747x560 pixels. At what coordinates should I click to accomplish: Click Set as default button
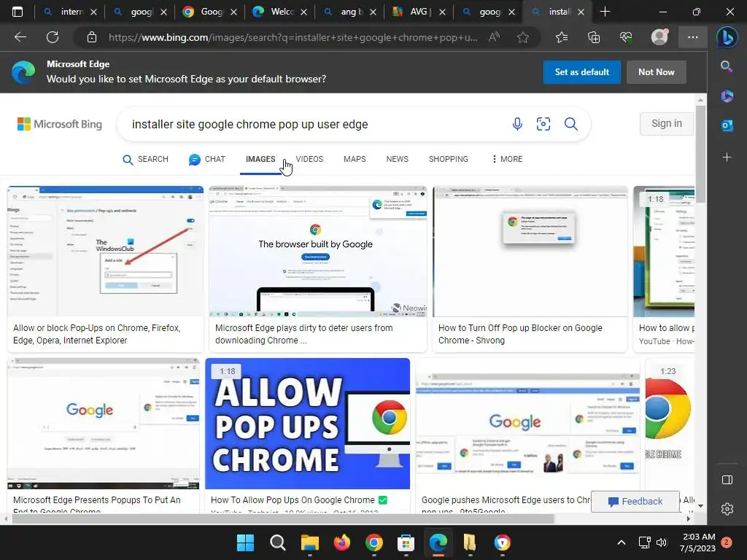tap(581, 72)
